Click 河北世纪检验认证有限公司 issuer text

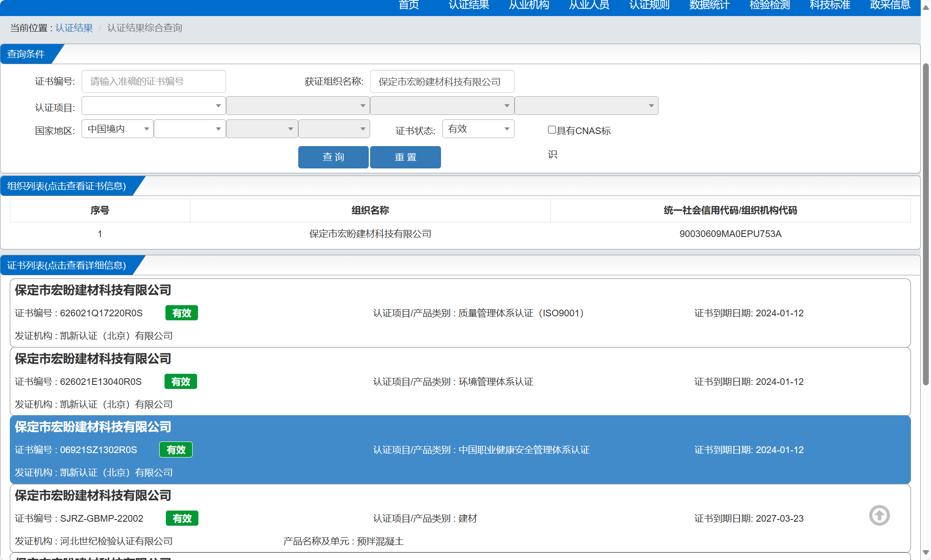click(116, 541)
